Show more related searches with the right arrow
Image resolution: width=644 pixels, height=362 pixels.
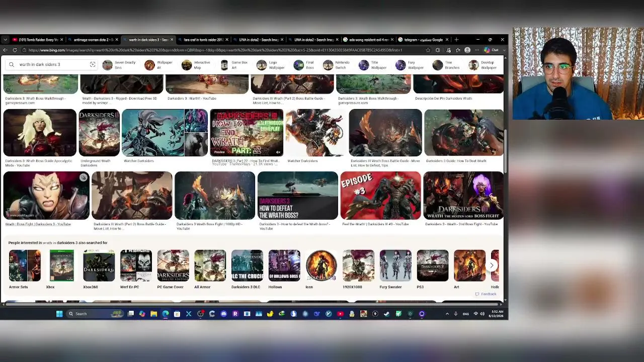point(492,265)
